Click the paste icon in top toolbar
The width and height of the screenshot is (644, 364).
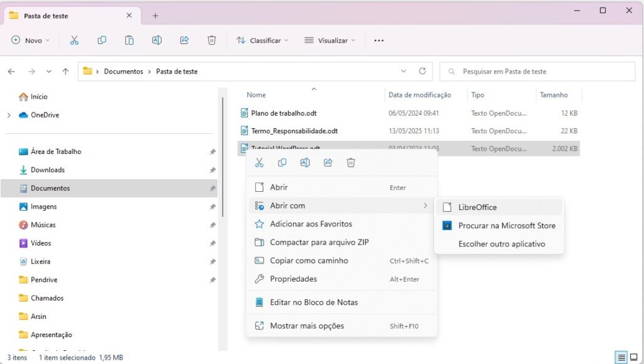[x=129, y=40]
